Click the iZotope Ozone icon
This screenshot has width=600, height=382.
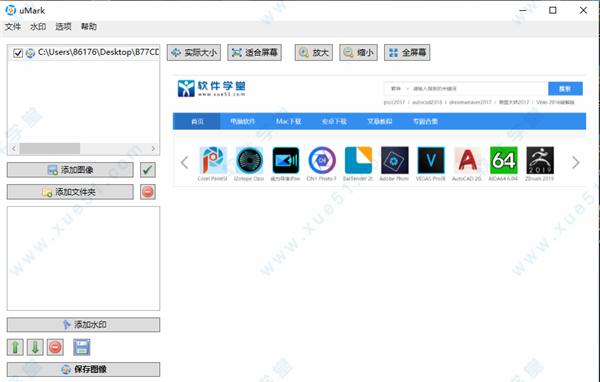click(249, 160)
